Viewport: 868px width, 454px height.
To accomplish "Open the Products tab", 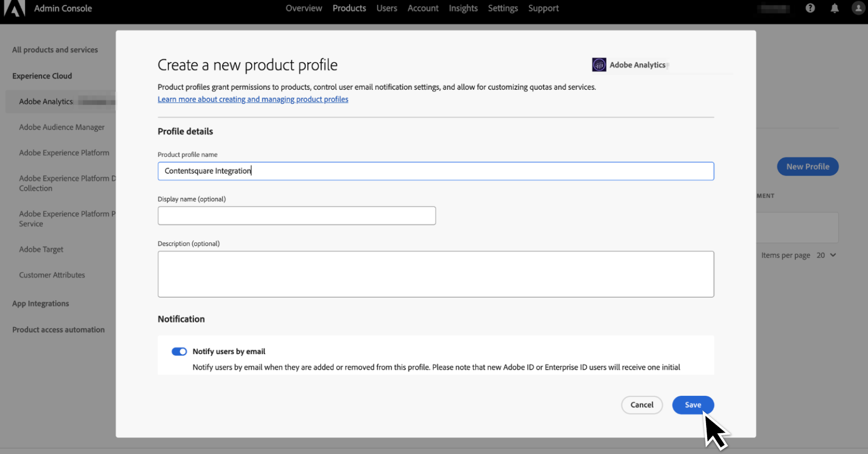I will 349,8.
